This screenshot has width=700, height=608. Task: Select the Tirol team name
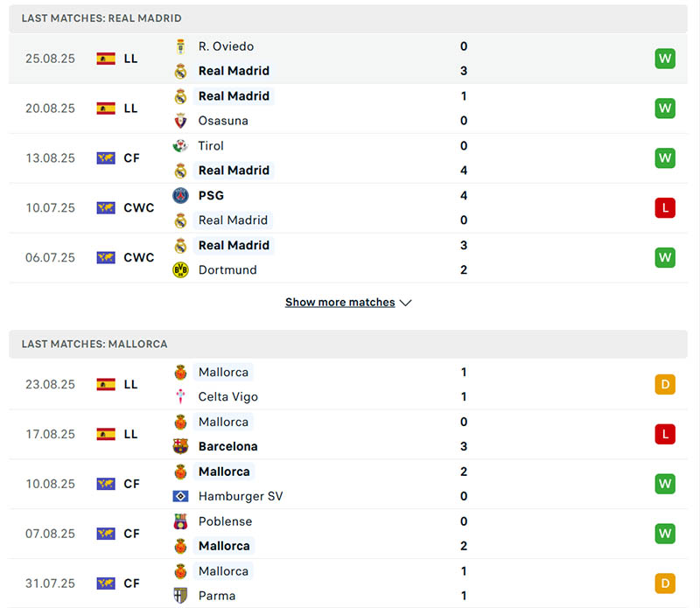pyautogui.click(x=211, y=146)
